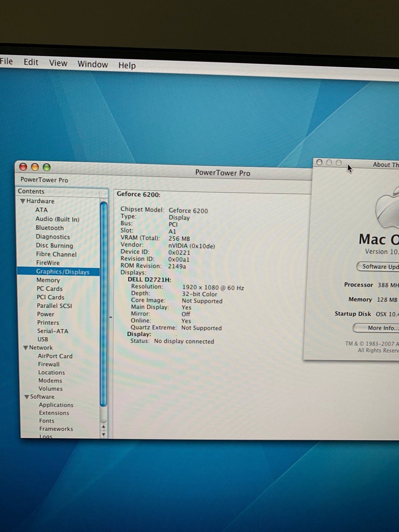
Task: Select Disc Burning entry
Action: [x=55, y=246]
